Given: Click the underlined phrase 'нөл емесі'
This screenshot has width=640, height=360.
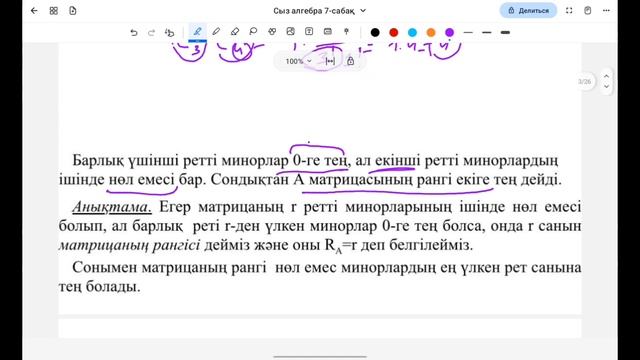Looking at the screenshot, I should [x=142, y=180].
